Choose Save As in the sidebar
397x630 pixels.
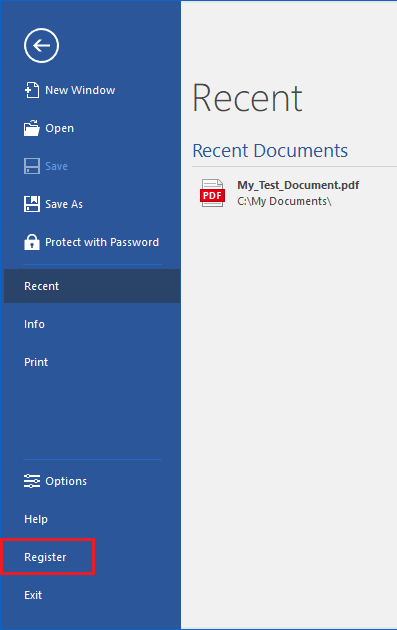click(64, 204)
